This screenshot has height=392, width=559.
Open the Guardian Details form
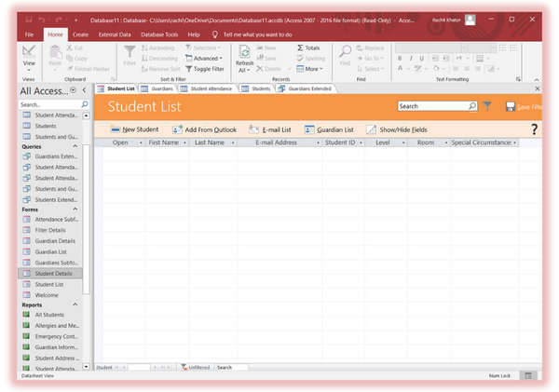tap(50, 241)
